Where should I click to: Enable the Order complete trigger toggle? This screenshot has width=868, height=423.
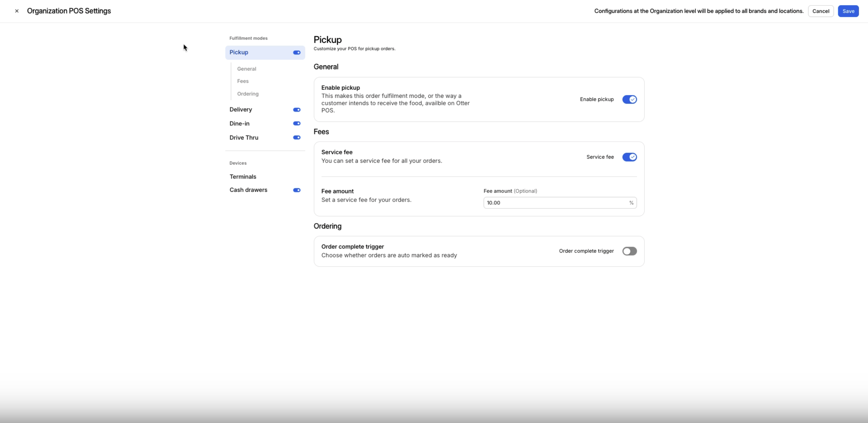click(x=629, y=251)
